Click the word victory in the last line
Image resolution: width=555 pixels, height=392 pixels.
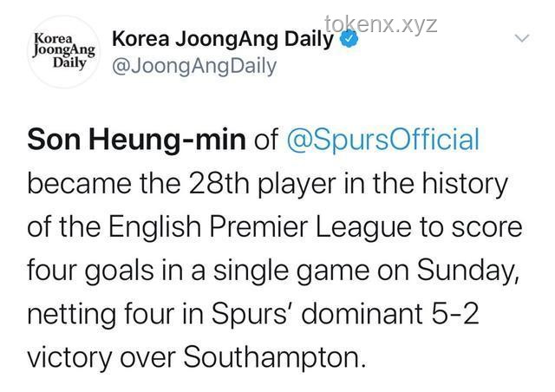[69, 357]
